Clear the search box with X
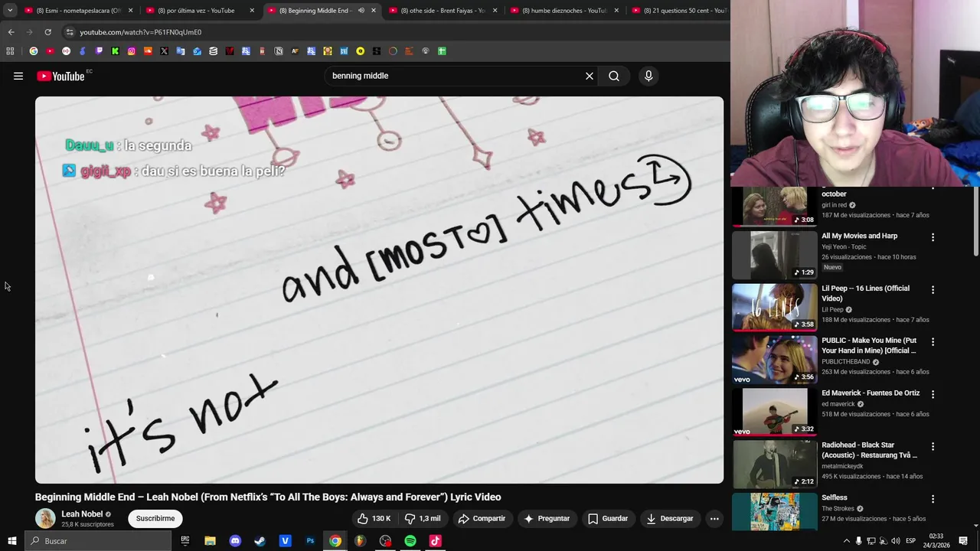 (x=590, y=76)
